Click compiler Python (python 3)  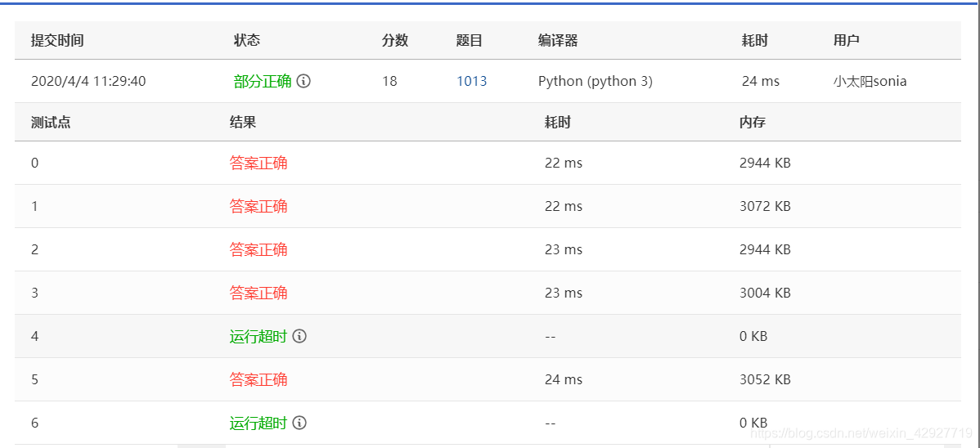595,81
